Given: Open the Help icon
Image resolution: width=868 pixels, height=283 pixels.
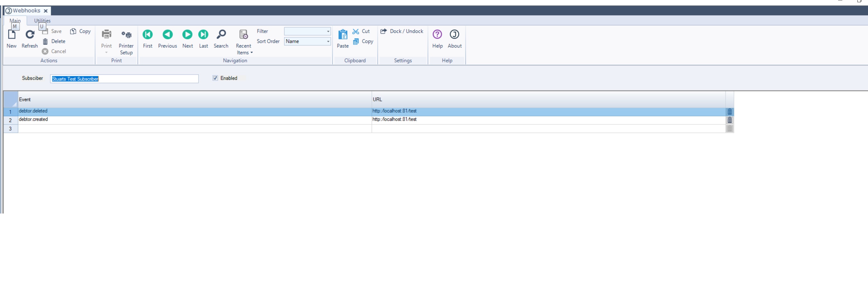Looking at the screenshot, I should pyautogui.click(x=437, y=35).
